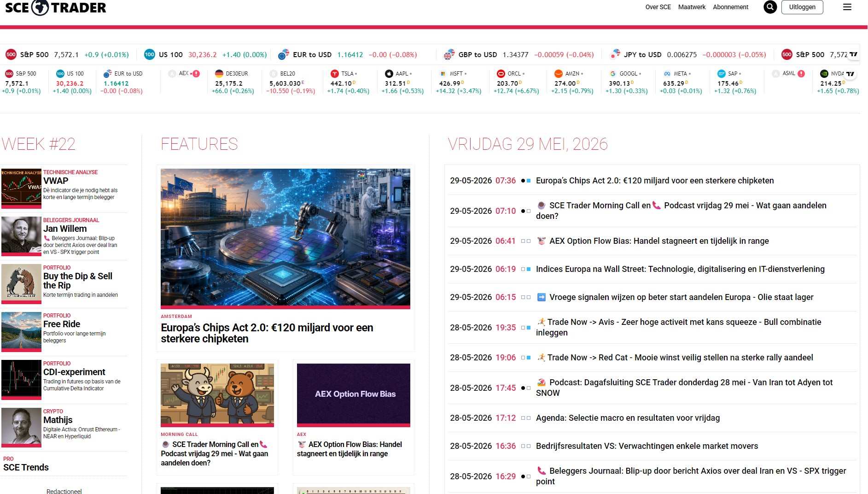
Task: Select the MSFT Microsoft logo quote
Action: (443, 74)
